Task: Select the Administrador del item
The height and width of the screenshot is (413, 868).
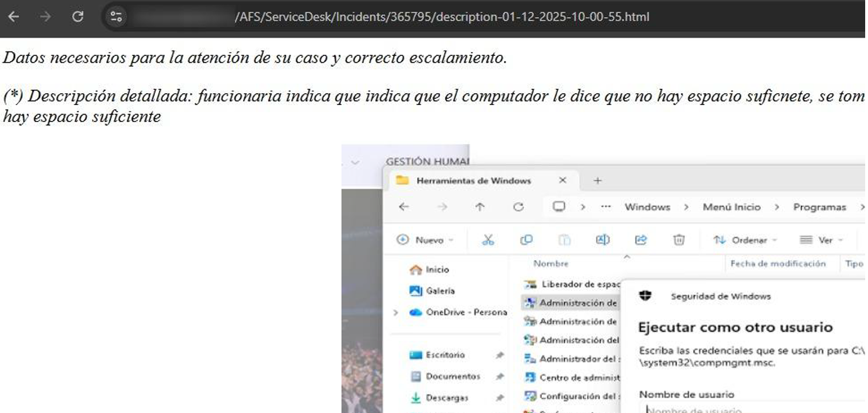Action: (x=571, y=359)
